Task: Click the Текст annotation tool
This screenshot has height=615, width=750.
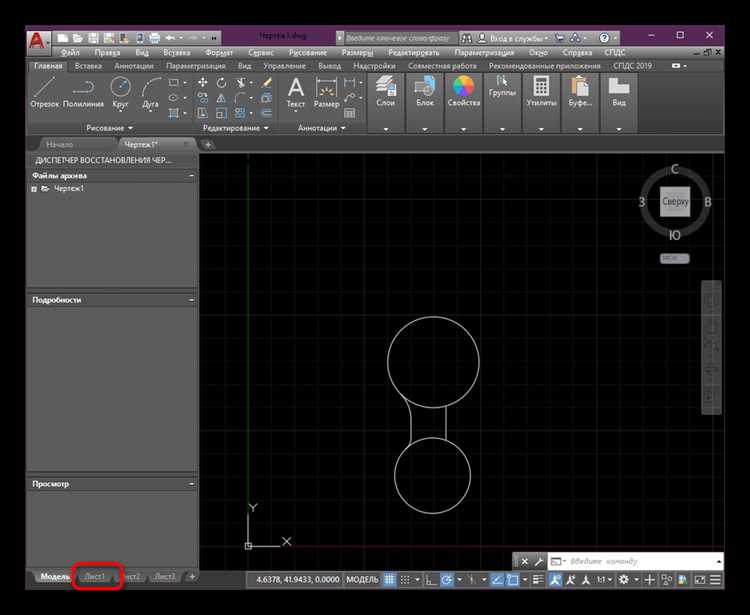Action: tap(296, 92)
